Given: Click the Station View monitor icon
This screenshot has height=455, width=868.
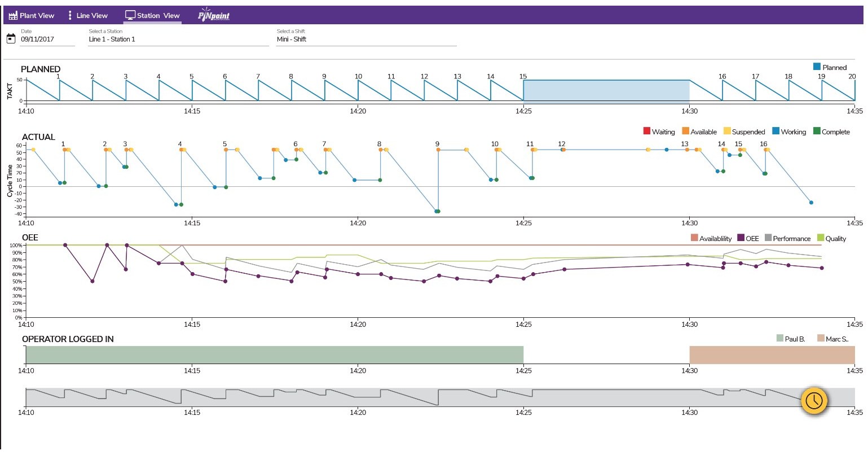Looking at the screenshot, I should (x=131, y=15).
